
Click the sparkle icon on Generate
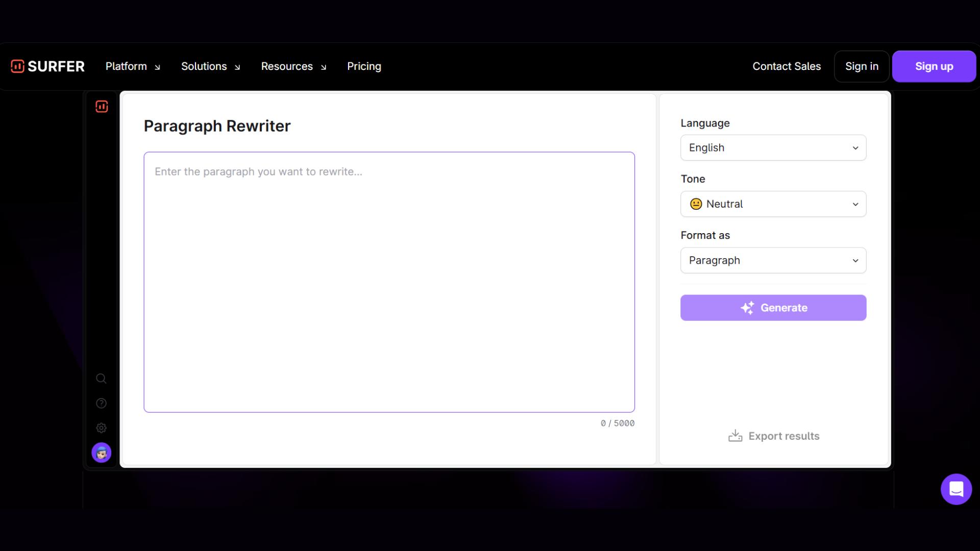pos(747,308)
